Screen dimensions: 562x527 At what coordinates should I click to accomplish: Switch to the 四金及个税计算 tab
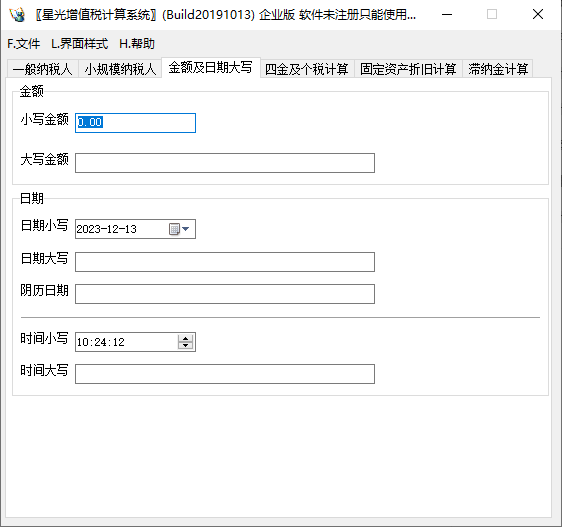click(307, 69)
